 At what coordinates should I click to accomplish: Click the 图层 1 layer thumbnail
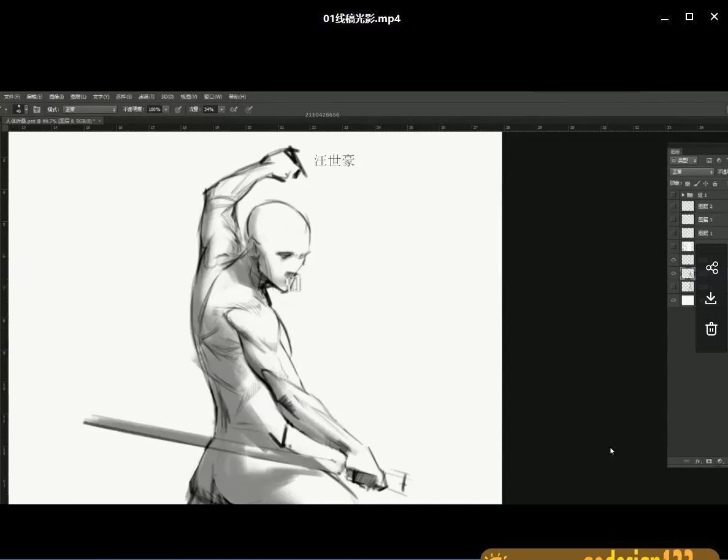tap(688, 233)
